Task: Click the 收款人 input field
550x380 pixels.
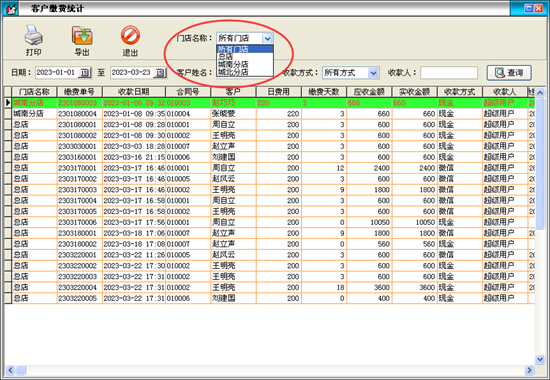Action: coord(449,73)
